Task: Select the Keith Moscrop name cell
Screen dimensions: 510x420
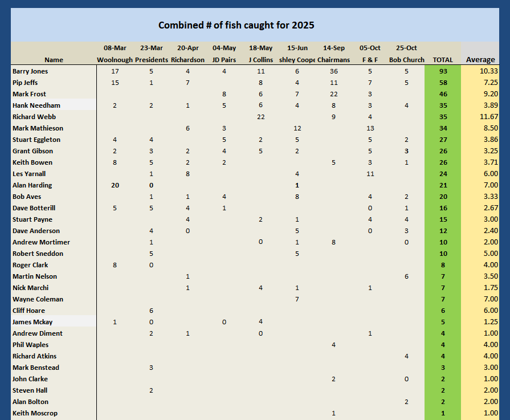Action: point(35,413)
